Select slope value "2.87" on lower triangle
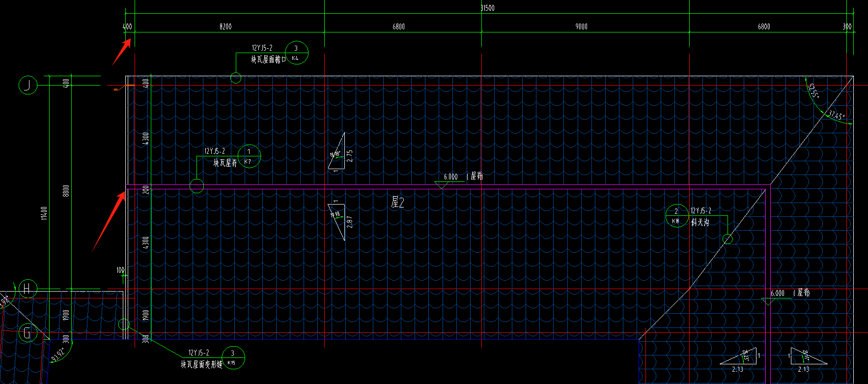Image resolution: width=868 pixels, height=384 pixels. point(350,222)
